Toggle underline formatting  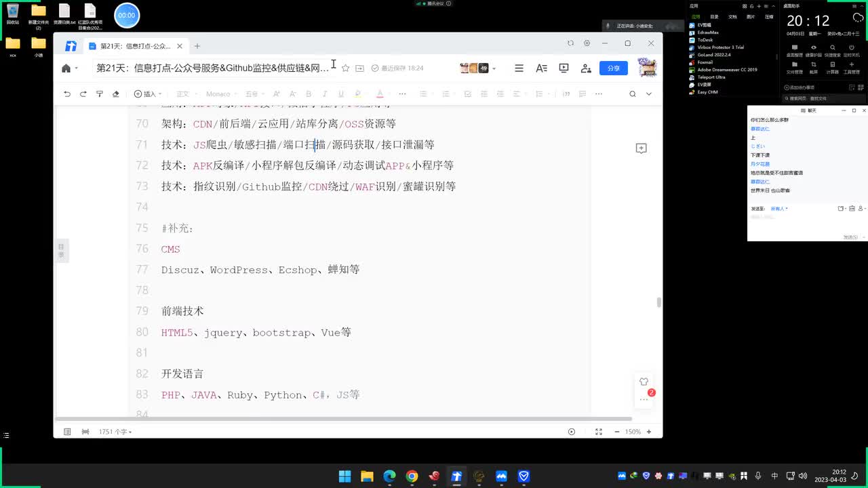pyautogui.click(x=341, y=94)
